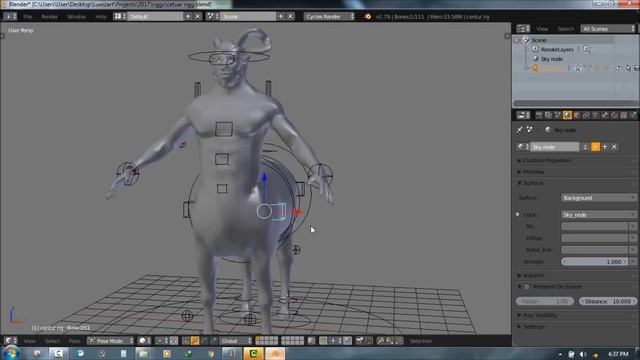Select RenderLayers in the outliner
The height and width of the screenshot is (360, 640).
tap(557, 49)
